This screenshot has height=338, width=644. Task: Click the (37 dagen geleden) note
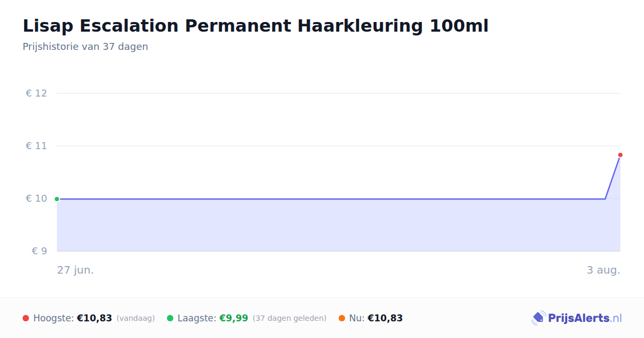coord(290,318)
